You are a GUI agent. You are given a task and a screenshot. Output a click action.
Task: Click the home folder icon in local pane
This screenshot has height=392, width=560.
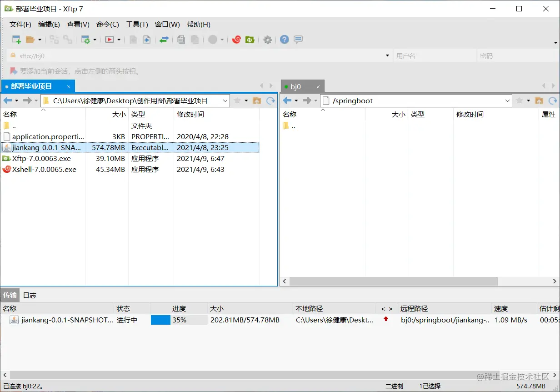coord(257,101)
